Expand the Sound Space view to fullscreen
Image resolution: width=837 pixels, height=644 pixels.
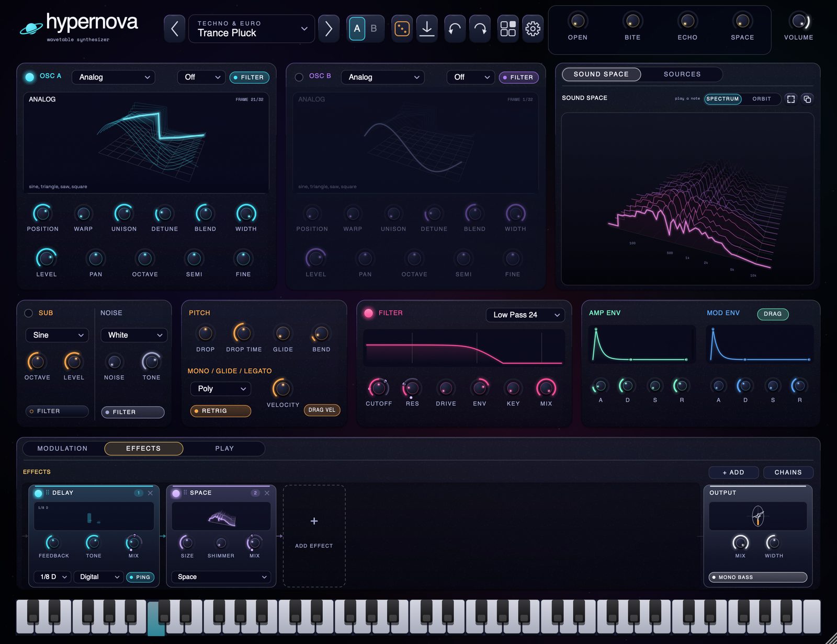click(x=791, y=99)
